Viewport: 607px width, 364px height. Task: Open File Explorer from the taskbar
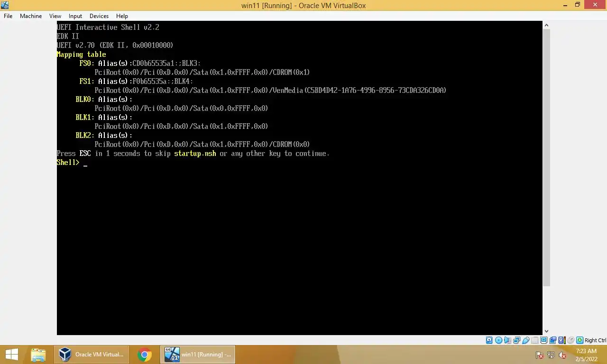[x=38, y=355]
